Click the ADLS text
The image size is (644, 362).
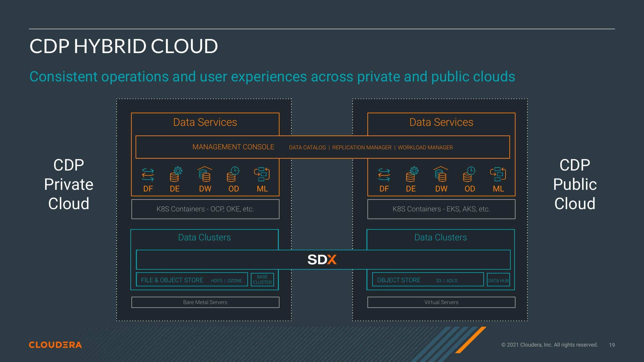point(452,281)
